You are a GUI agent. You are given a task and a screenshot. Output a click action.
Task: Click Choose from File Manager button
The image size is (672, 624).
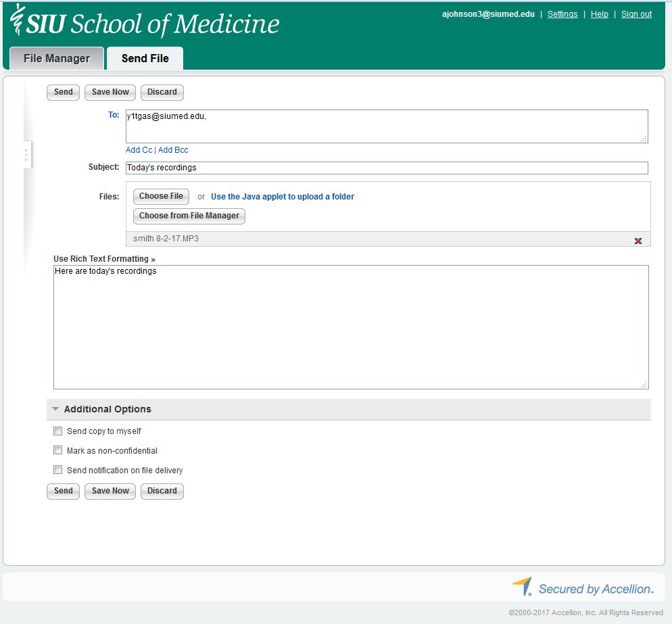[x=189, y=216]
